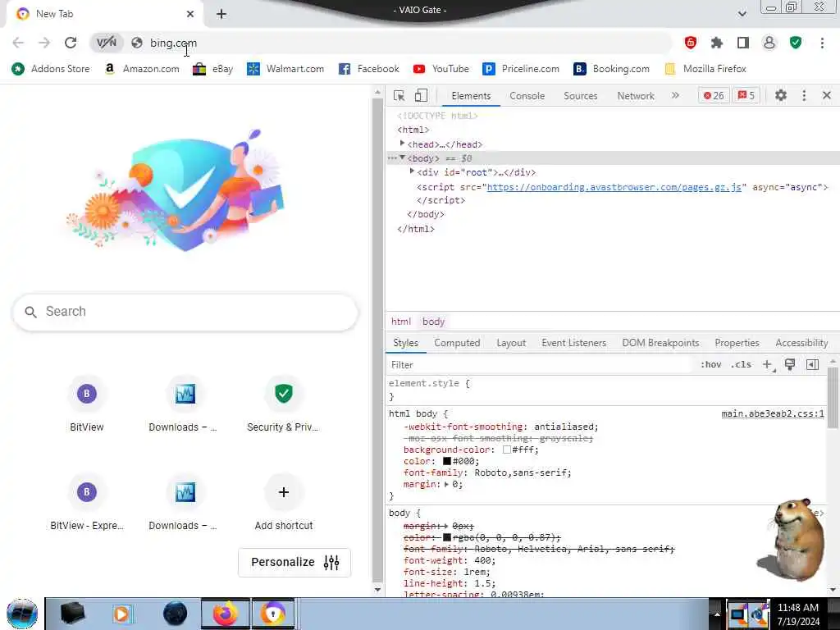Switch to the Layout tab
The width and height of the screenshot is (840, 630).
pos(511,343)
